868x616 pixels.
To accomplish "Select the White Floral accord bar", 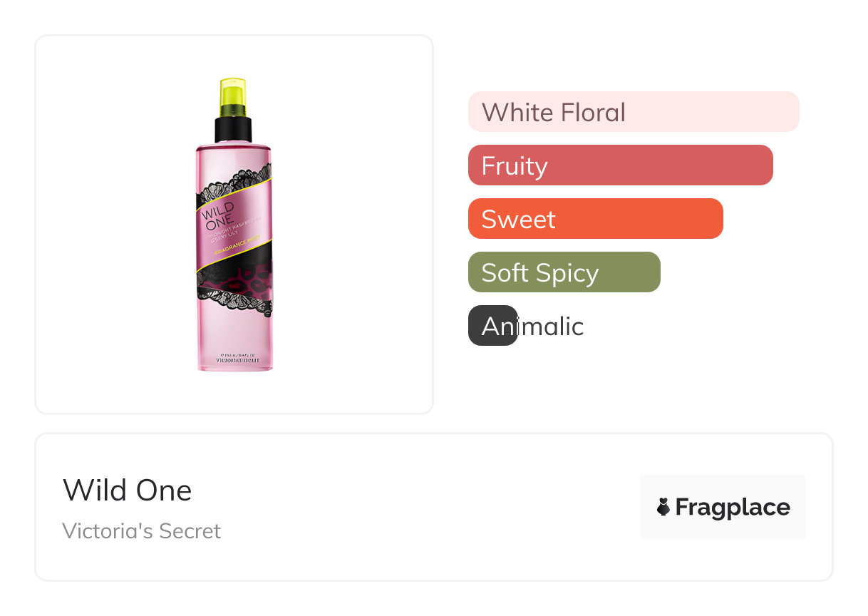I will click(x=634, y=112).
